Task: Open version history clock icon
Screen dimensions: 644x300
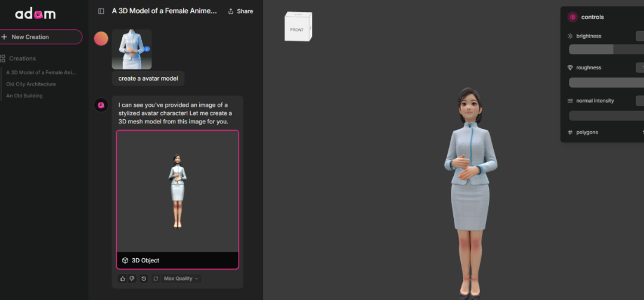Action: coord(144,279)
